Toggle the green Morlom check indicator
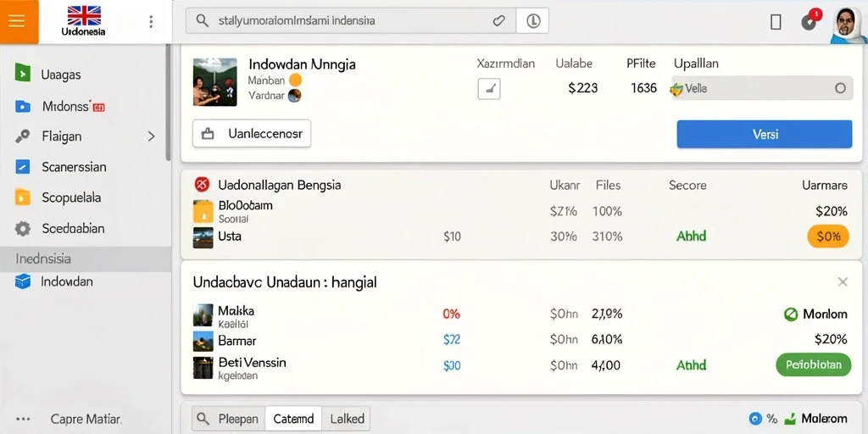The height and width of the screenshot is (434, 868). [791, 314]
